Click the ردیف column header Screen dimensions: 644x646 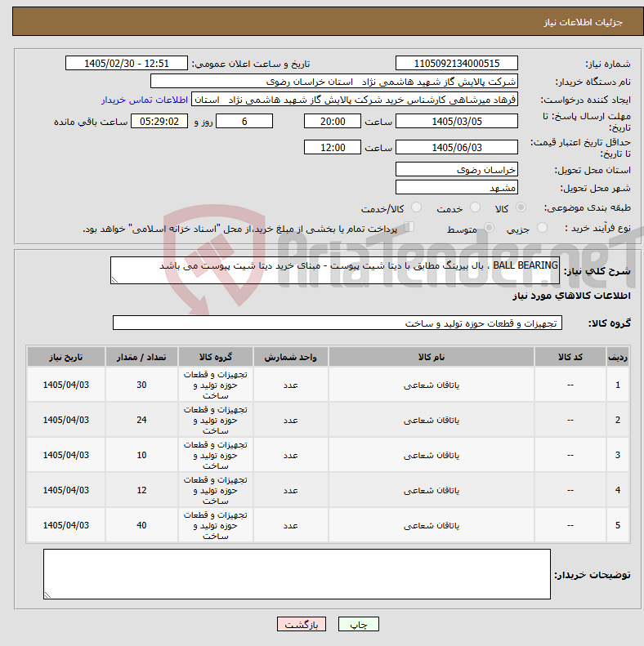(x=618, y=357)
